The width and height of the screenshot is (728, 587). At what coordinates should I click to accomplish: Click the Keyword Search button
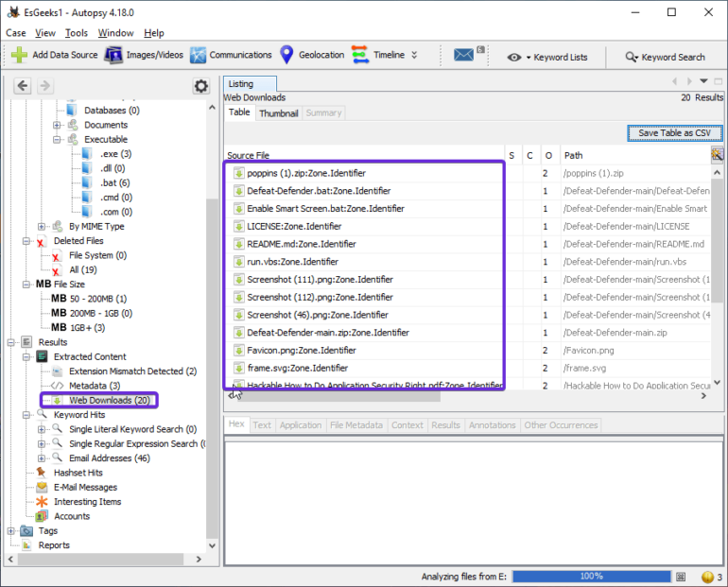coord(666,57)
